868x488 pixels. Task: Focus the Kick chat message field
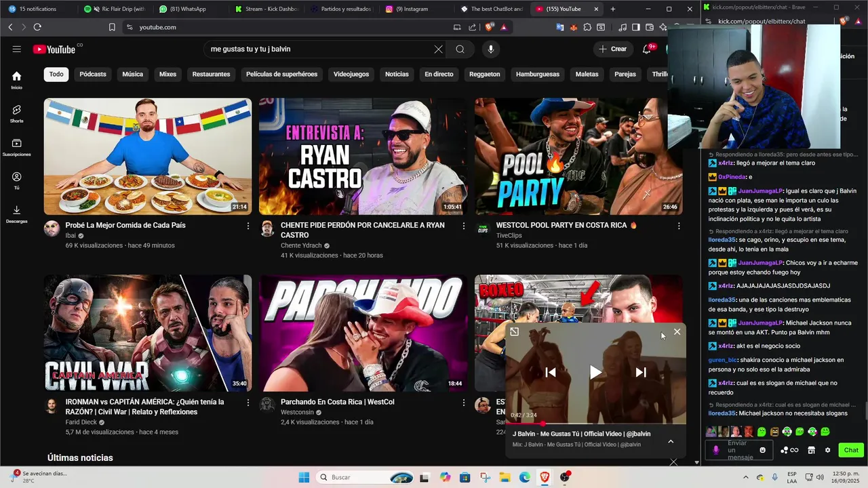pos(741,450)
